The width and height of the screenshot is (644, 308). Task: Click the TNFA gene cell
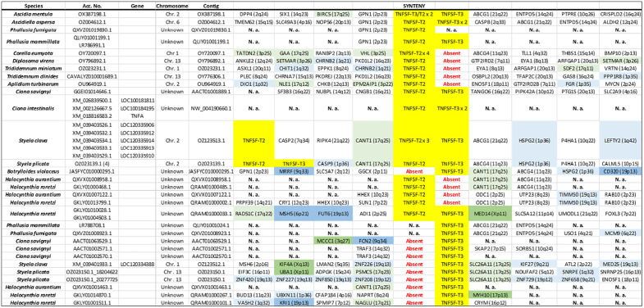click(x=137, y=115)
